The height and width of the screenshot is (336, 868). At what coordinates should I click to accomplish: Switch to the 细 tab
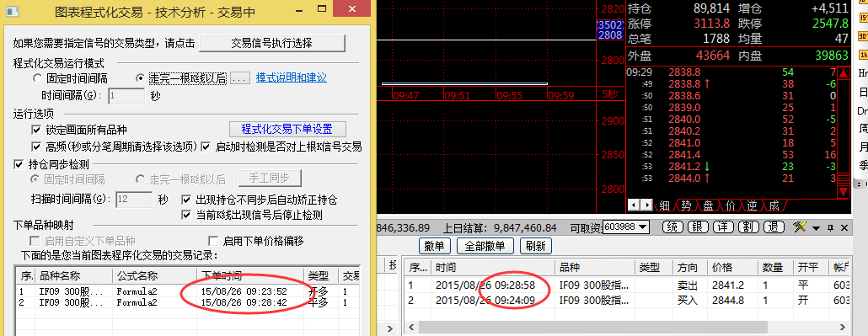tap(665, 205)
